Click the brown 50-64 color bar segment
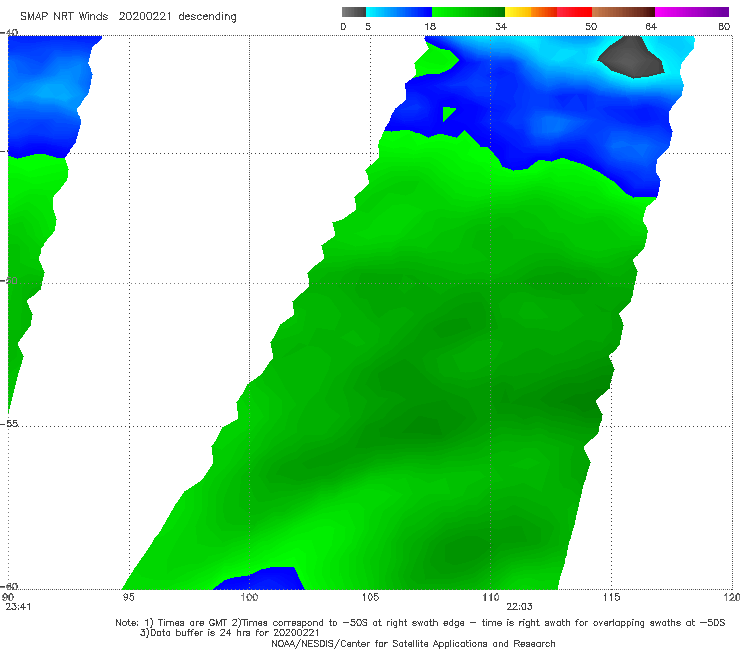This screenshot has height=650, width=740. 623,12
